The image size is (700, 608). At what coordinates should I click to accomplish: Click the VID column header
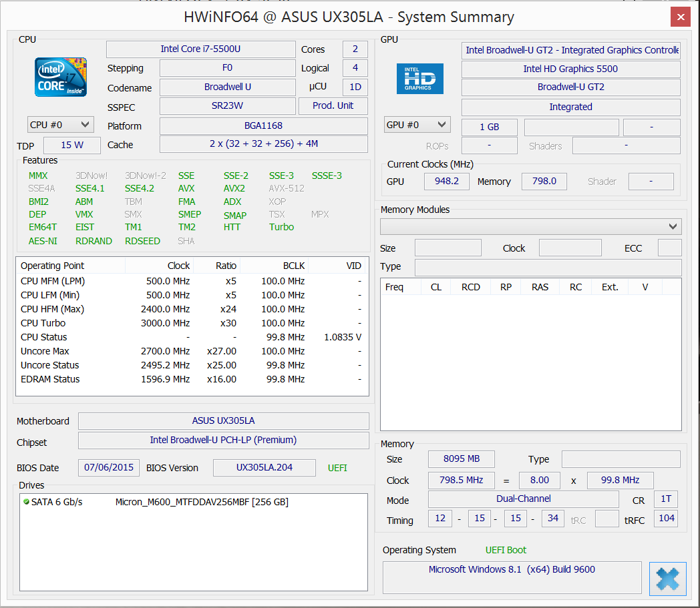point(337,266)
